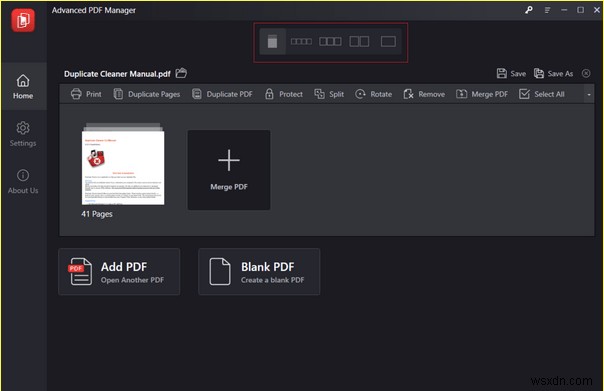604x391 pixels.
Task: Open the title bar menu icon
Action: 547,10
